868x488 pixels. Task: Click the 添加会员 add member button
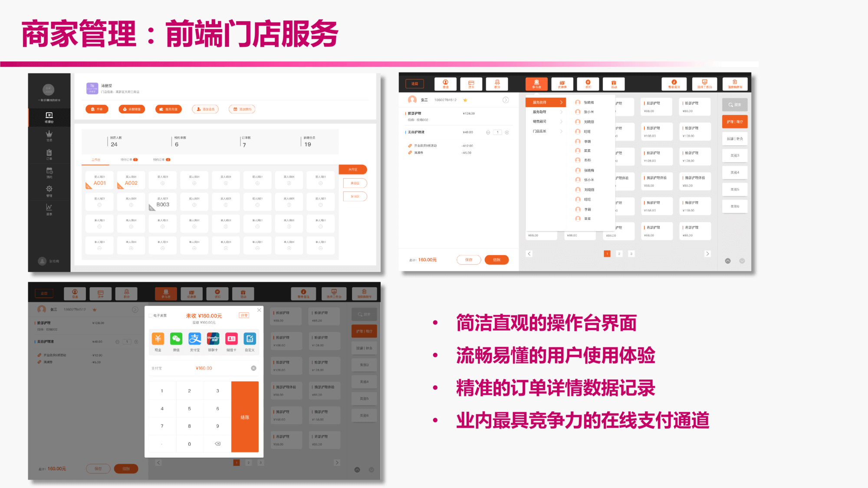pos(205,109)
